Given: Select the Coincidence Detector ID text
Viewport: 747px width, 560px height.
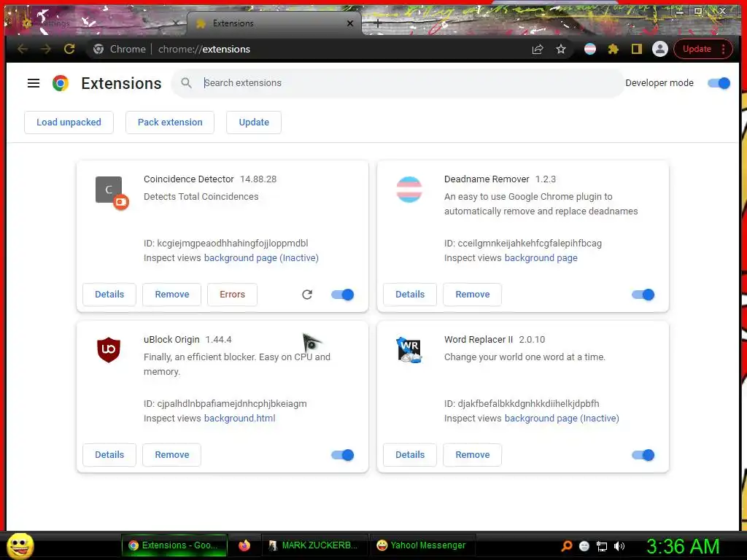Looking at the screenshot, I should tap(226, 244).
